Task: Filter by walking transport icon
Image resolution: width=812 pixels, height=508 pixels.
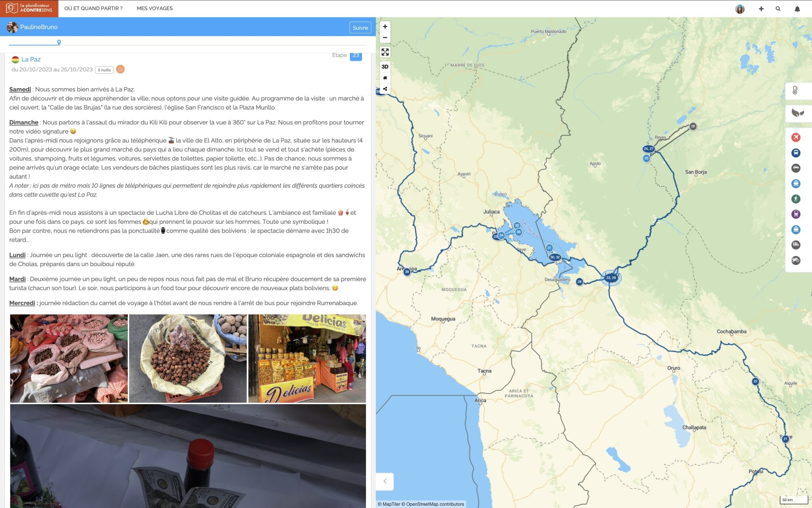Action: click(796, 199)
